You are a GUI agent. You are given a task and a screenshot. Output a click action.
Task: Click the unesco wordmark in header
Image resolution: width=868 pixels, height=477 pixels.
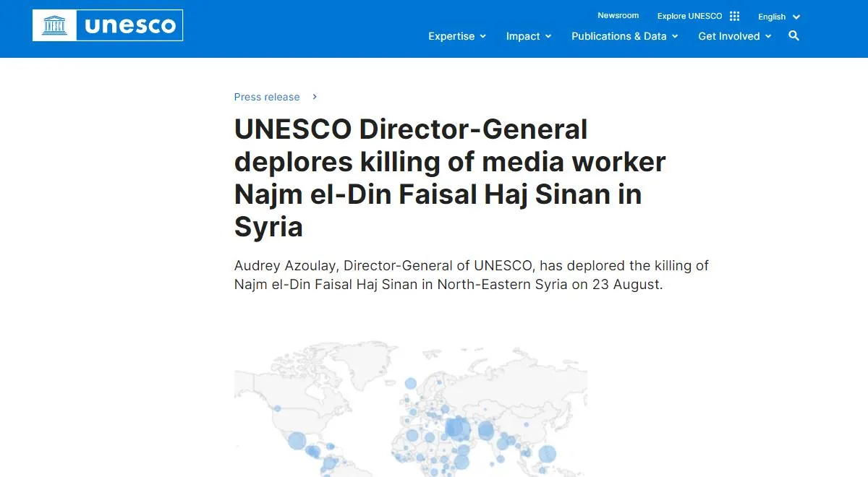130,25
